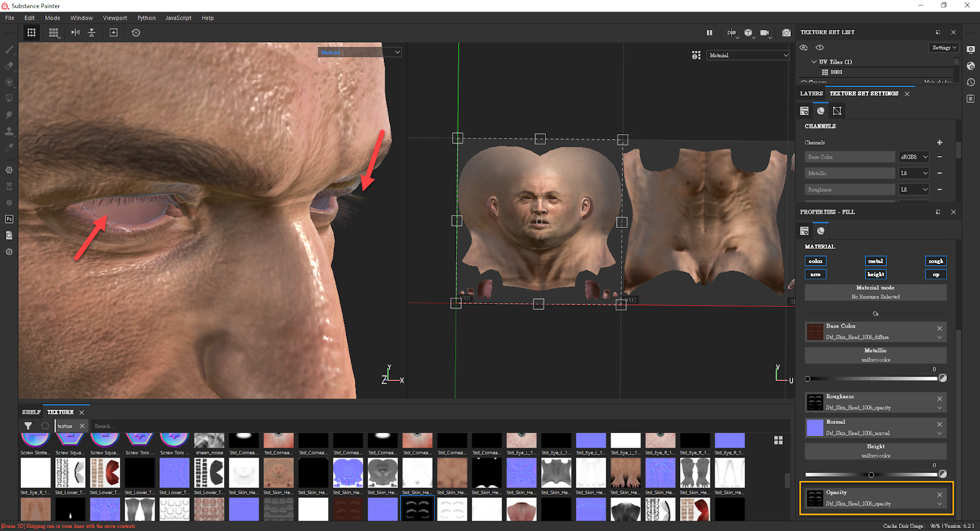Click Material mode No Resource Selected button
Viewport: 980px width, 531px height.
pos(875,292)
